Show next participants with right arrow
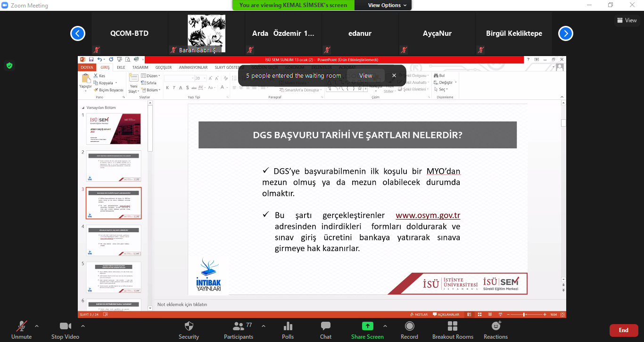Screen dimensions: 644x342 pyautogui.click(x=565, y=33)
